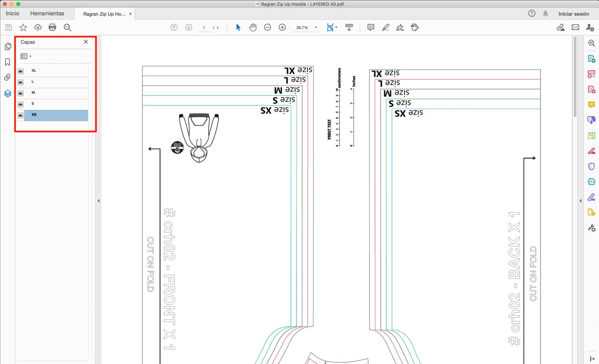This screenshot has height=364, width=599.
Task: Open the Attachments paperclip icon
Action: point(8,77)
